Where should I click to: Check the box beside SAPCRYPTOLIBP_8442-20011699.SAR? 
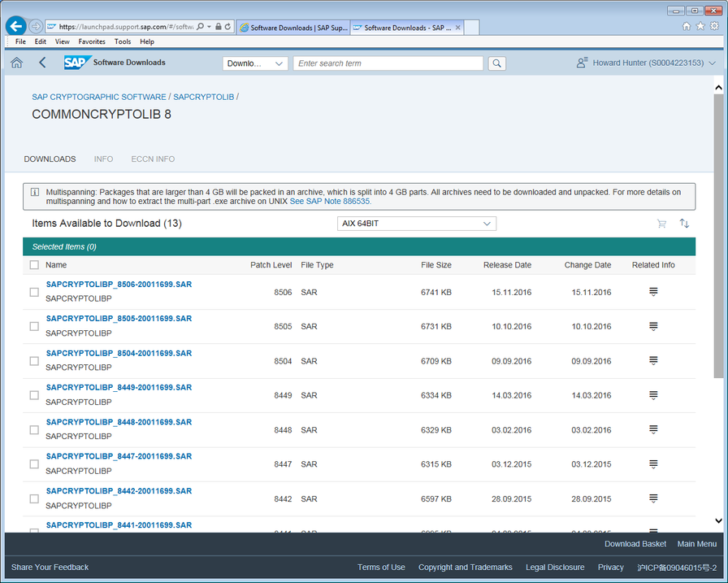[33, 498]
